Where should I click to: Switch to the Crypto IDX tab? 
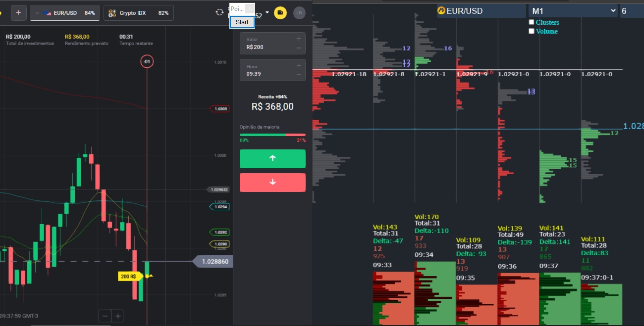pyautogui.click(x=139, y=13)
